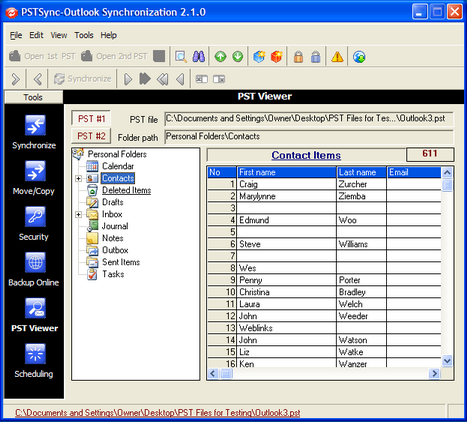This screenshot has height=422, width=467.
Task: Expand the Contacts folder node
Action: tap(78, 179)
